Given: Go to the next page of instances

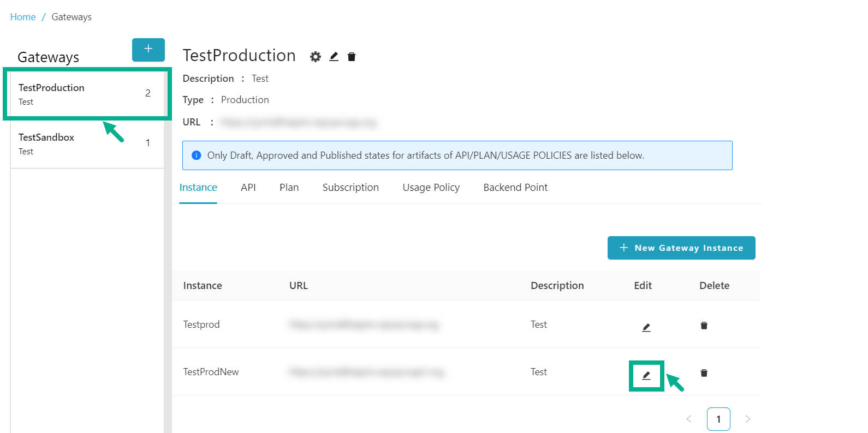Looking at the screenshot, I should 747,419.
